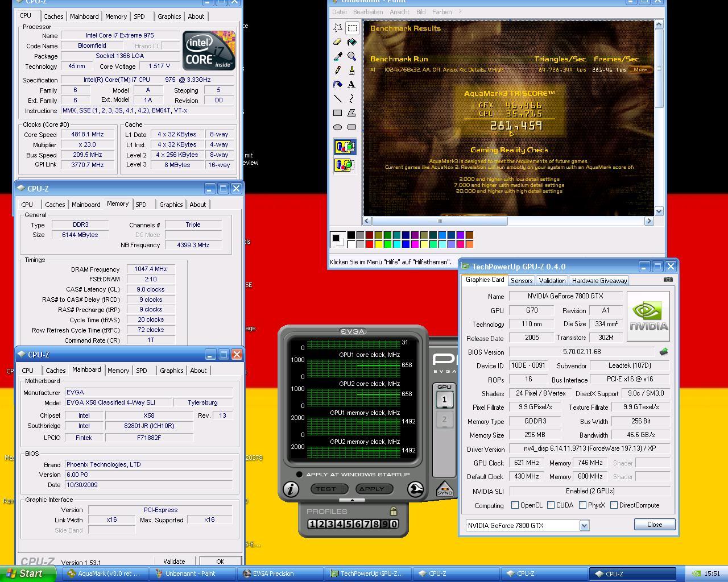728x582 pixels.
Task: Check the PhysX checkbox
Action: coord(582,505)
